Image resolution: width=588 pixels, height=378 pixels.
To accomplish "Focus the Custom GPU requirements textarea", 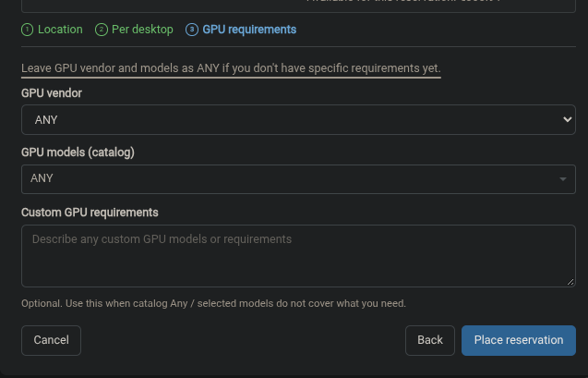I will tap(298, 256).
